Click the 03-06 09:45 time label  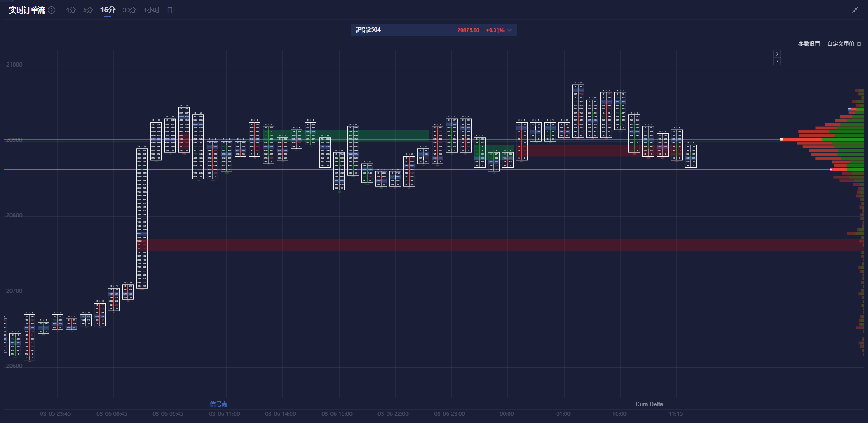(x=168, y=414)
